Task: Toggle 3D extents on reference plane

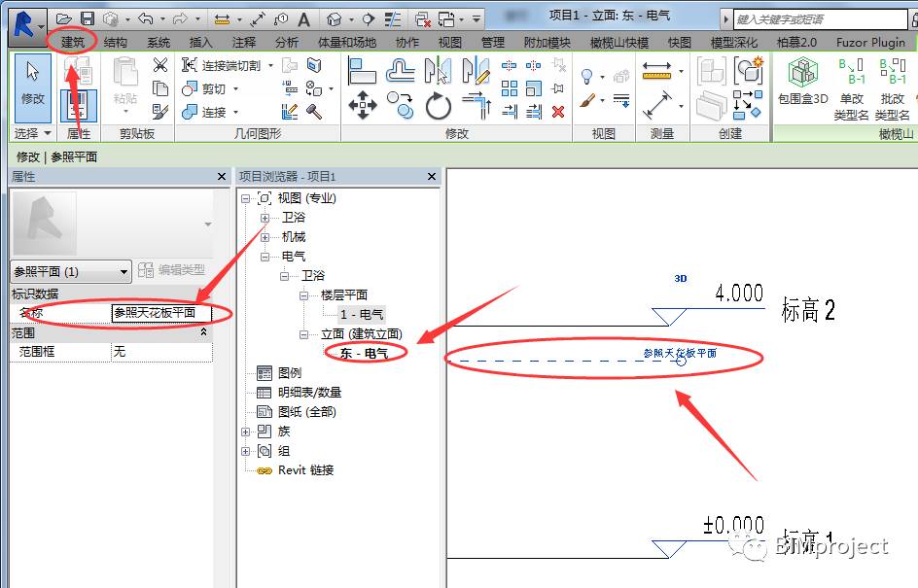Action: point(681,279)
